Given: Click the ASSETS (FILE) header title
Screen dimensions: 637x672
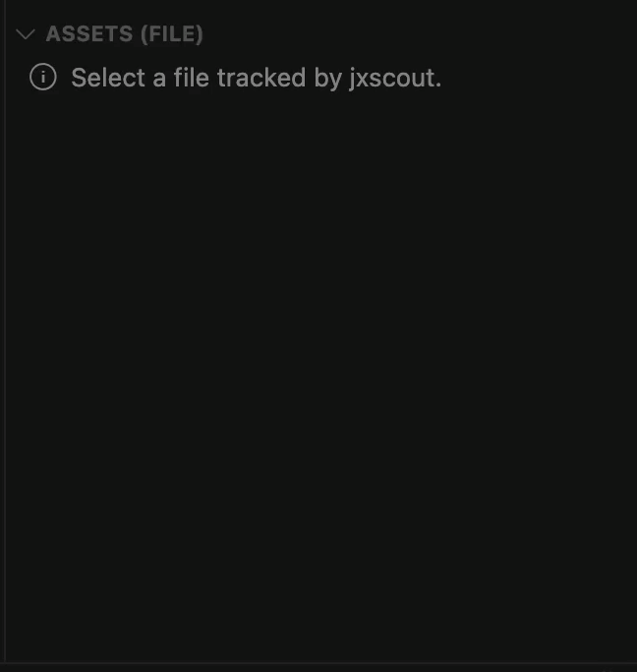Looking at the screenshot, I should 124,34.
